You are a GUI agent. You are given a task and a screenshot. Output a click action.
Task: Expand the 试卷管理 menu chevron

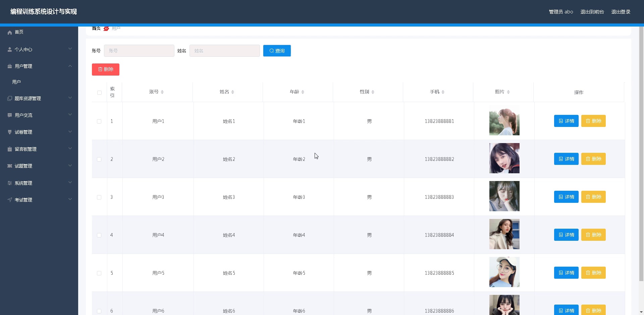[x=70, y=132]
